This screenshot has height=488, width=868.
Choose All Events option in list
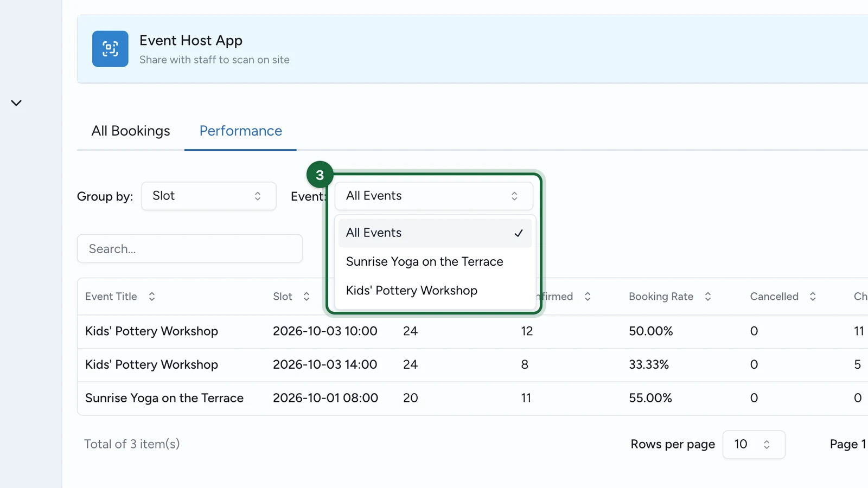pos(435,233)
